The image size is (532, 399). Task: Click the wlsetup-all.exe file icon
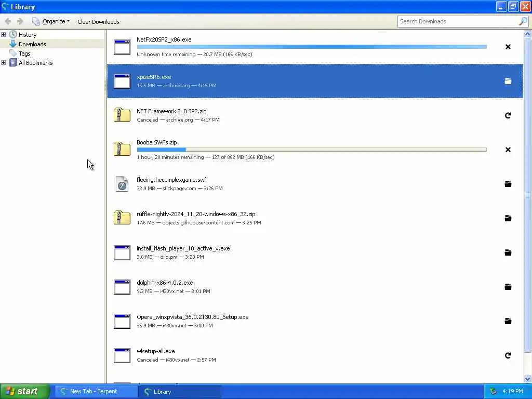122,355
